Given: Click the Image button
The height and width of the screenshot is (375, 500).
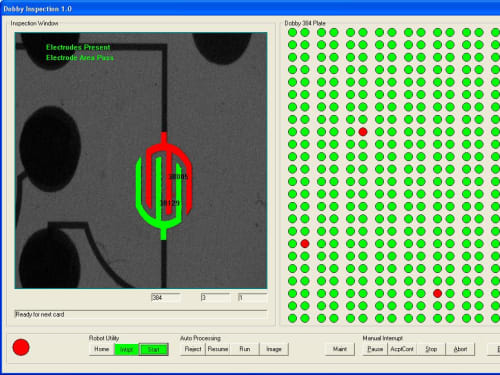Looking at the screenshot, I should 274,349.
